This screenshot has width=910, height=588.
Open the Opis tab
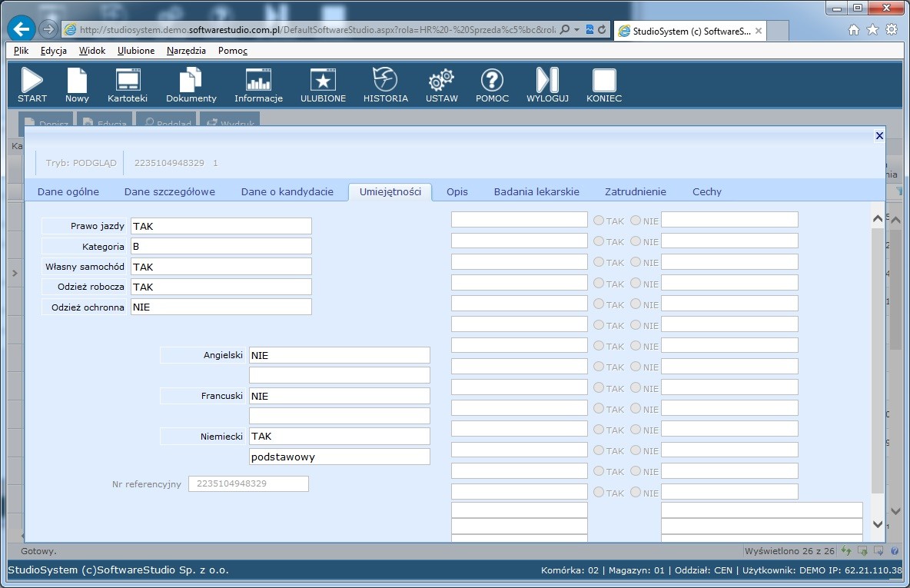coord(457,191)
